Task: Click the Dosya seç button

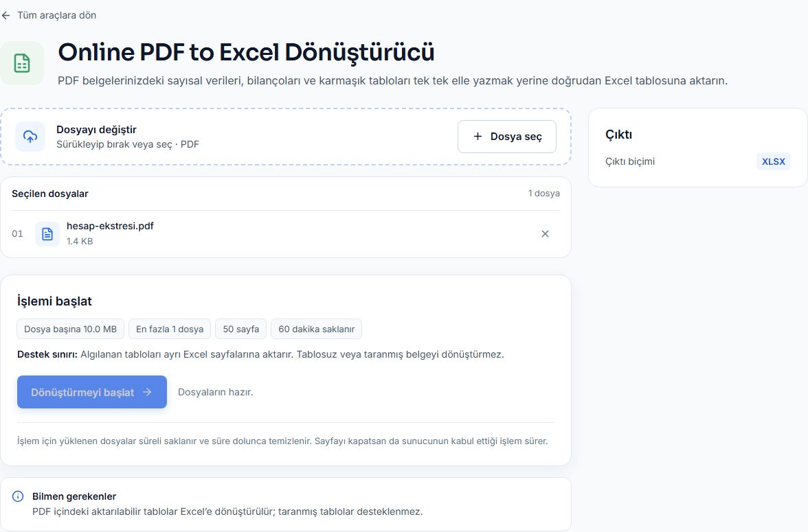Action: pos(506,137)
